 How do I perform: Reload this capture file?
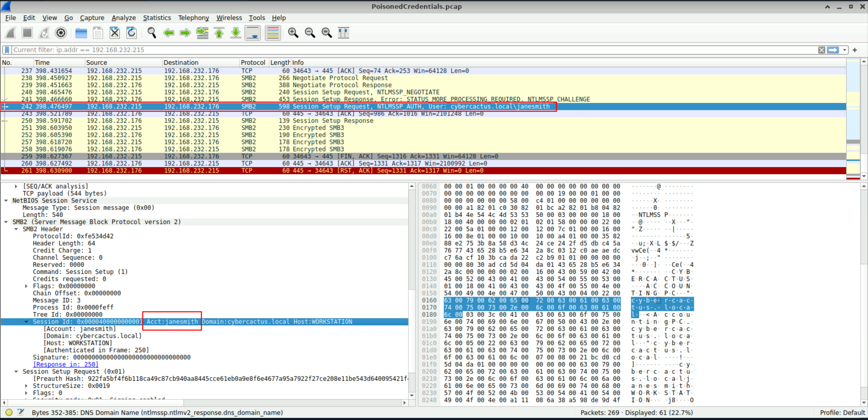pos(132,33)
